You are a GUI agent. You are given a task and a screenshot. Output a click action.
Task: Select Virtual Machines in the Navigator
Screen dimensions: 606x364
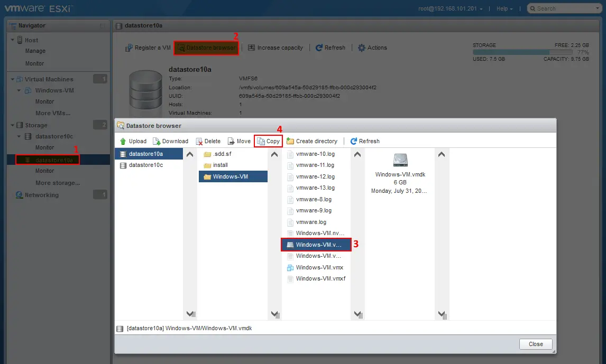click(49, 79)
